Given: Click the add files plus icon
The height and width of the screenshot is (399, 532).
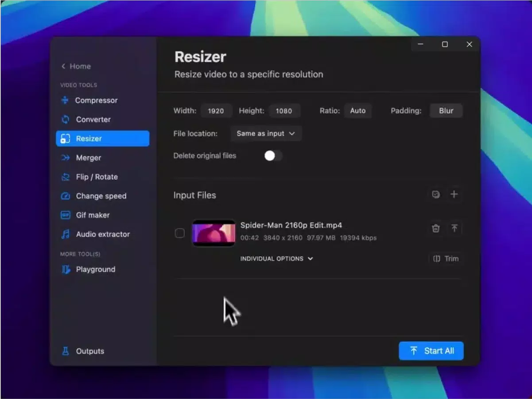Looking at the screenshot, I should (454, 194).
